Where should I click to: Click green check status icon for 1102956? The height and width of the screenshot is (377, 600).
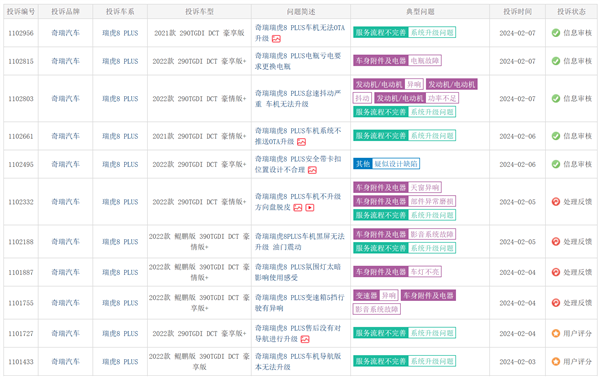click(556, 33)
